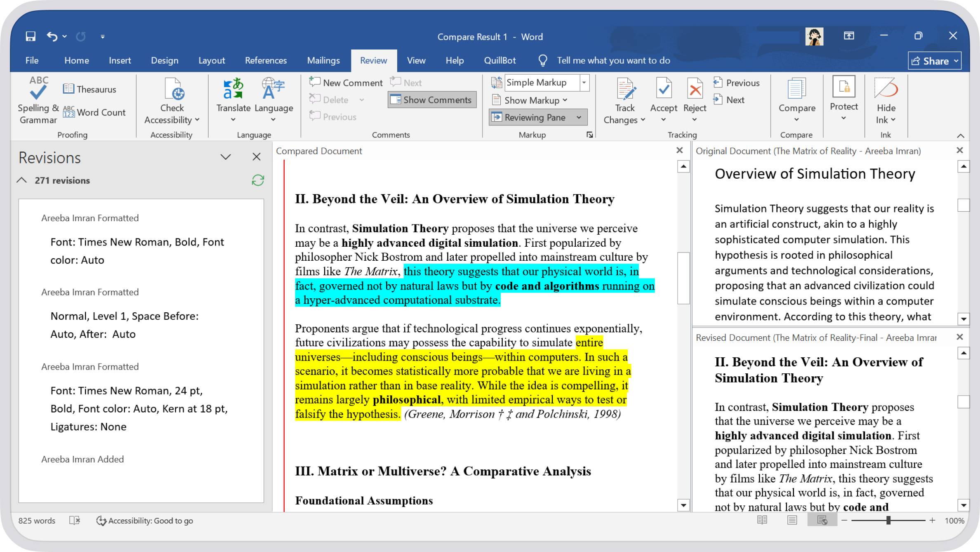Open Revisions pane options chevron

226,157
